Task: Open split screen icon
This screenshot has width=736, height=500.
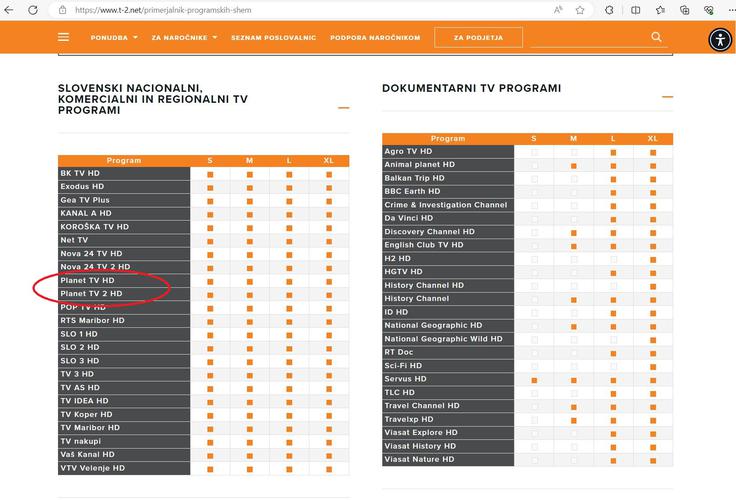Action: coord(636,10)
